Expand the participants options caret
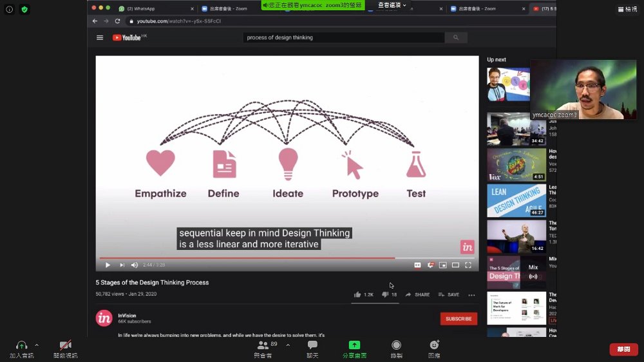Screen dimensions: 644x362 point(288,345)
